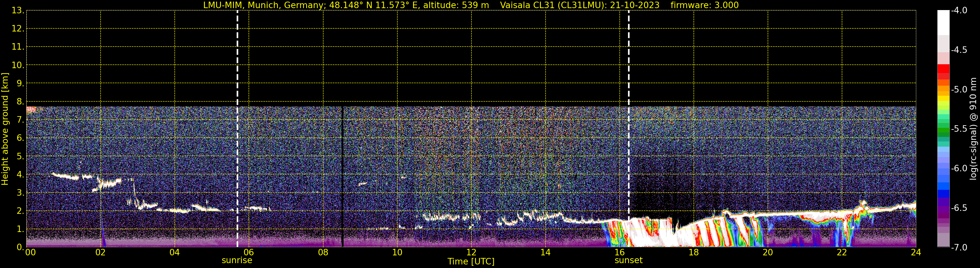Click the time tick label "10"

(x=397, y=252)
